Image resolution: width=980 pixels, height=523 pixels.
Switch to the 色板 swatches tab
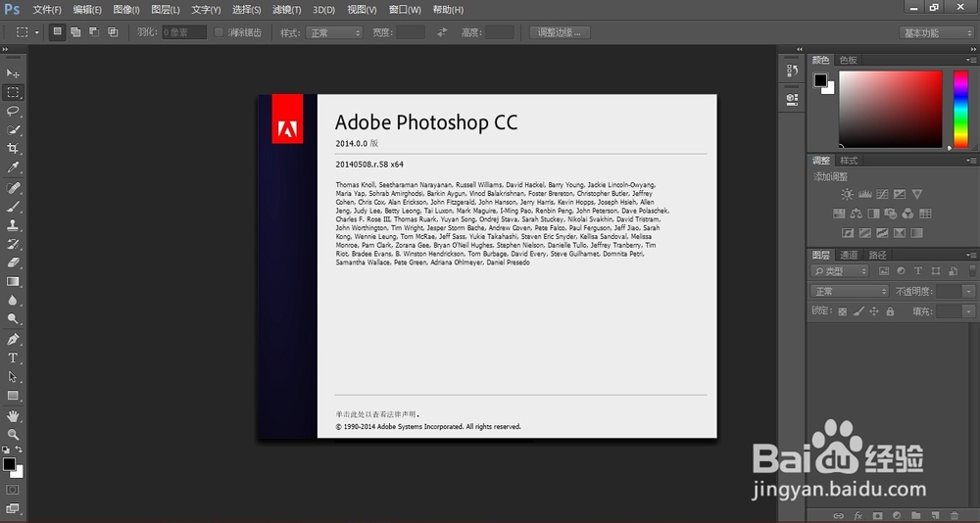tap(848, 60)
